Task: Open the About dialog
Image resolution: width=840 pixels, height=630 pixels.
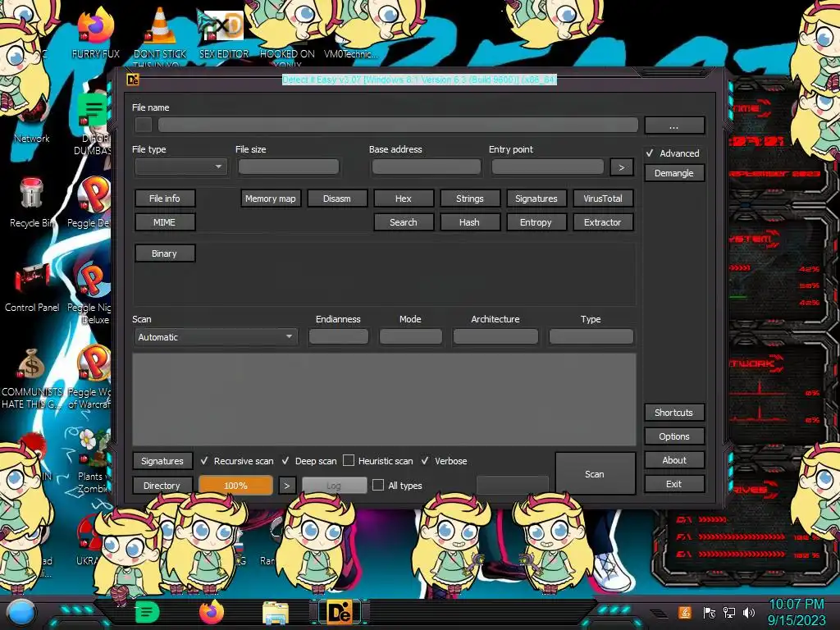Action: [674, 460]
